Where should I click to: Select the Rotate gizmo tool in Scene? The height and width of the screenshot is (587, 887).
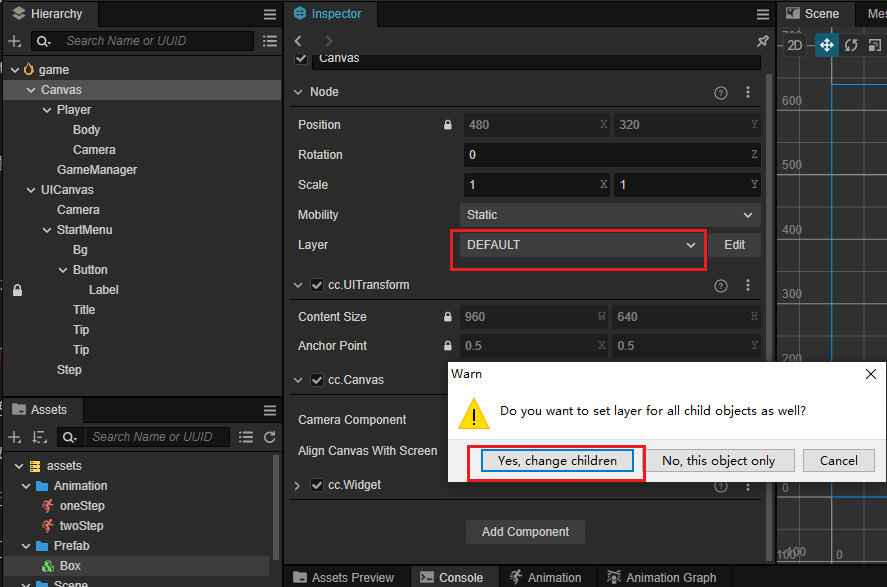(851, 45)
